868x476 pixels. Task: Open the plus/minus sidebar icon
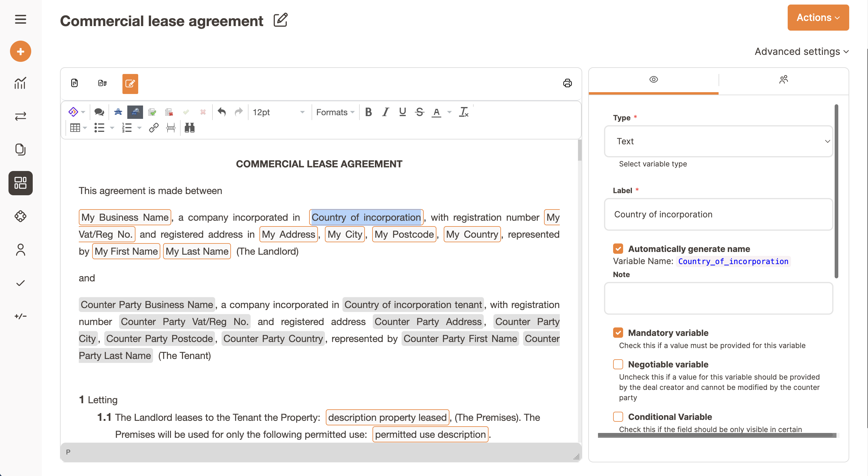21,316
